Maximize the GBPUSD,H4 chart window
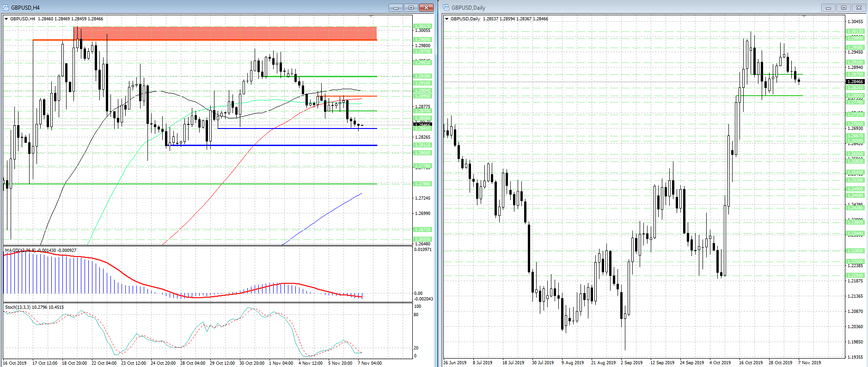The height and width of the screenshot is (367, 868). pyautogui.click(x=410, y=7)
